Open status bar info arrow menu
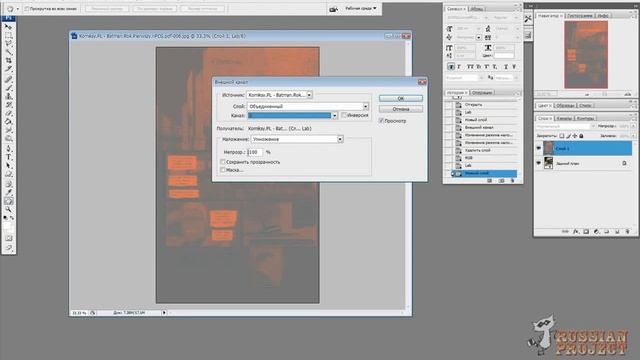This screenshot has height=360, width=640. coord(164,313)
